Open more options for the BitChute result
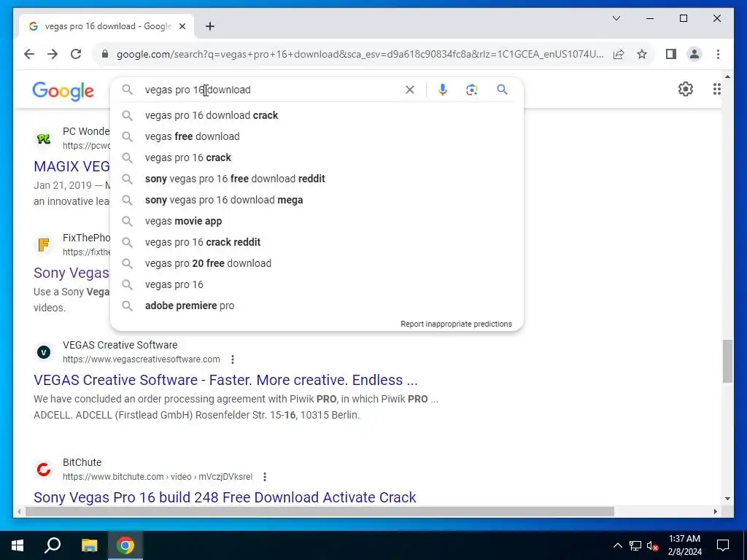The height and width of the screenshot is (560, 747). click(x=264, y=477)
